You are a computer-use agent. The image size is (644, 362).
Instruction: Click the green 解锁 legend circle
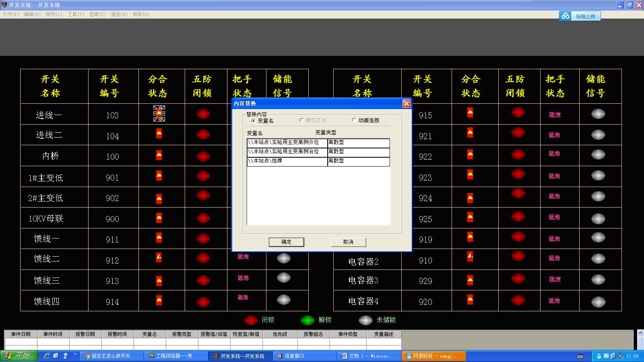click(308, 320)
